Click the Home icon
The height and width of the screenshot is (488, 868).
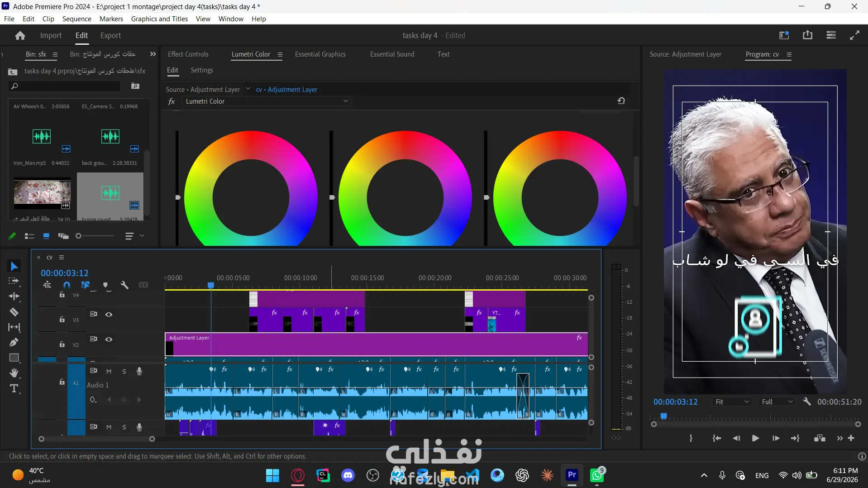click(20, 35)
